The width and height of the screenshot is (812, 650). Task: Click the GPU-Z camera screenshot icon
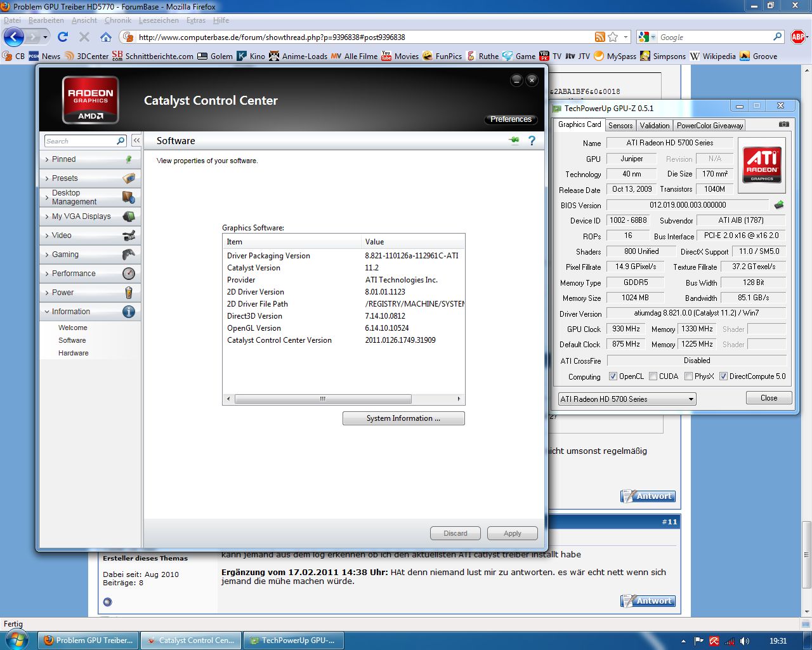click(784, 124)
